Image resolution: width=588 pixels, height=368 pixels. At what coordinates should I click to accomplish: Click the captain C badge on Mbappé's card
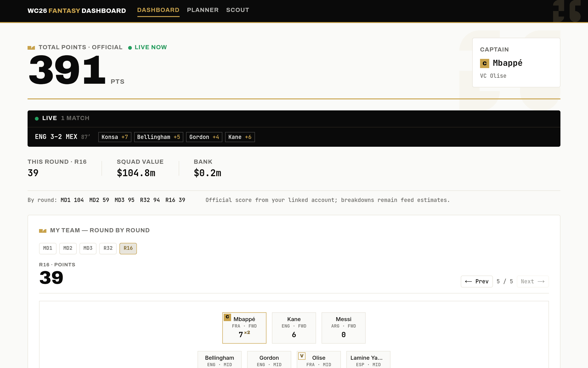pyautogui.click(x=227, y=317)
